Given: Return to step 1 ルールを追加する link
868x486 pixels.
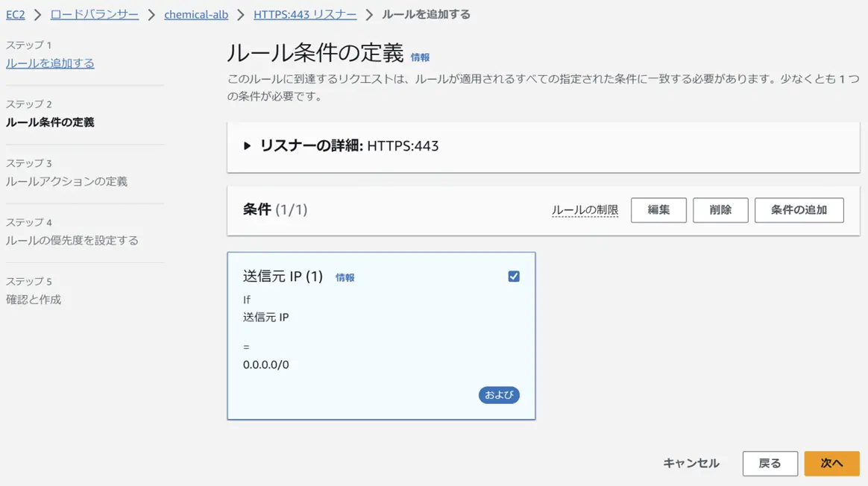Looking at the screenshot, I should point(50,63).
